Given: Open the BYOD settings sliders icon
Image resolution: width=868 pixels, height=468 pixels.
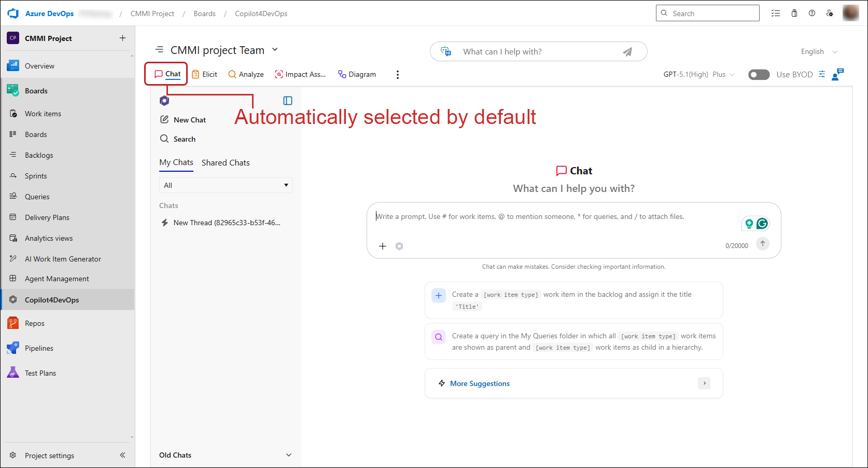Looking at the screenshot, I should click(x=822, y=74).
